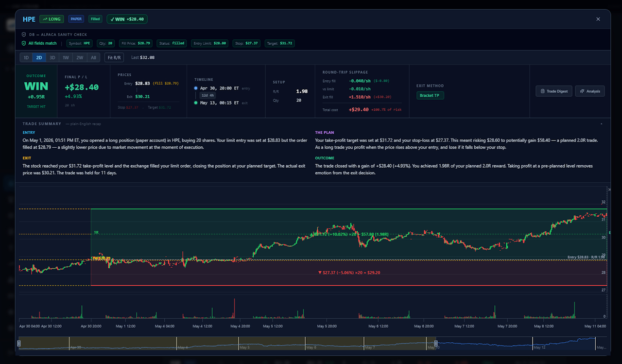Click the clipboard icon on Trade Digest

[542, 91]
